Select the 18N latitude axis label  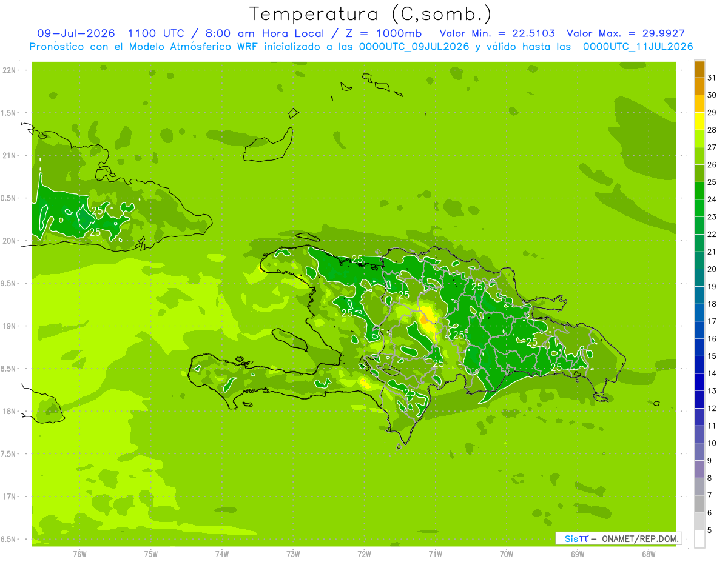[x=10, y=411]
